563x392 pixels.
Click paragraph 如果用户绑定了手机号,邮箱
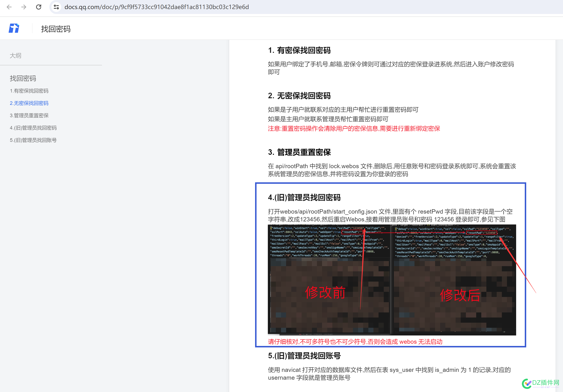391,68
